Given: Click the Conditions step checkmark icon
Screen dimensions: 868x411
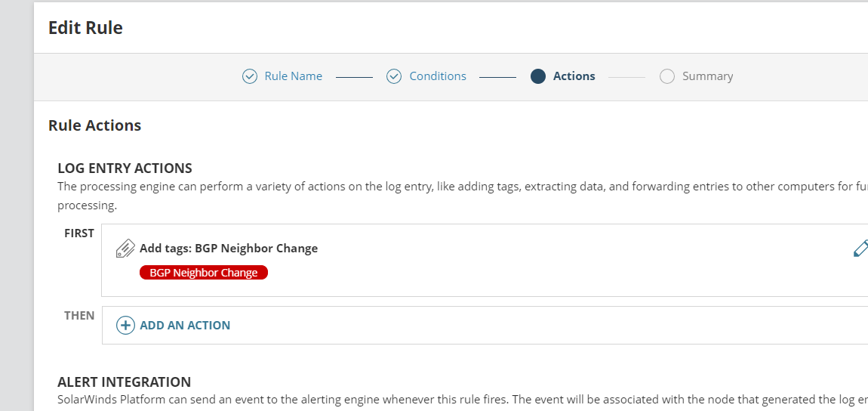Looking at the screenshot, I should tap(394, 76).
